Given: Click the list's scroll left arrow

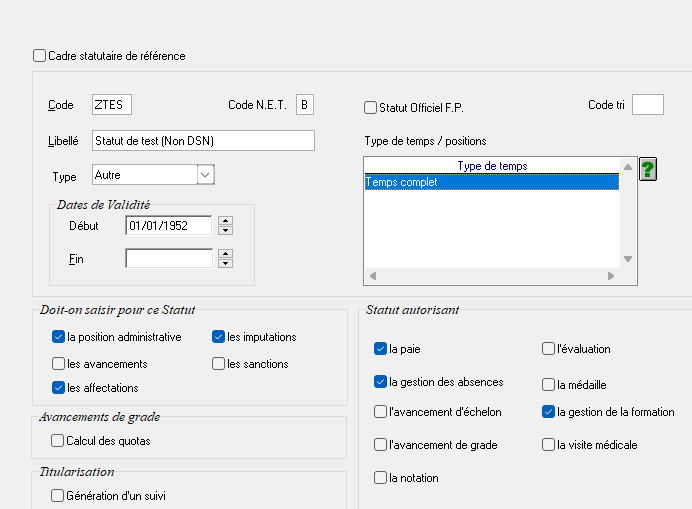Looking at the screenshot, I should pyautogui.click(x=373, y=276).
